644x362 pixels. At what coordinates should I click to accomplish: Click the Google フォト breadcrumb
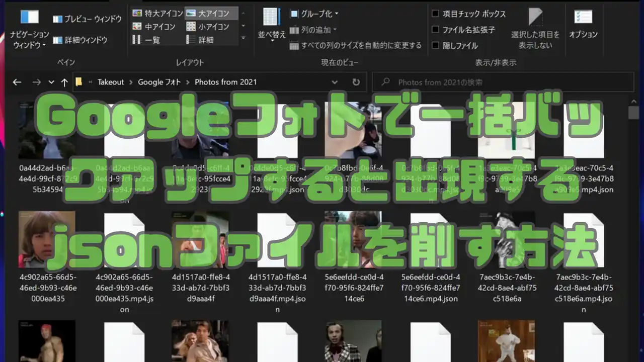coord(159,82)
